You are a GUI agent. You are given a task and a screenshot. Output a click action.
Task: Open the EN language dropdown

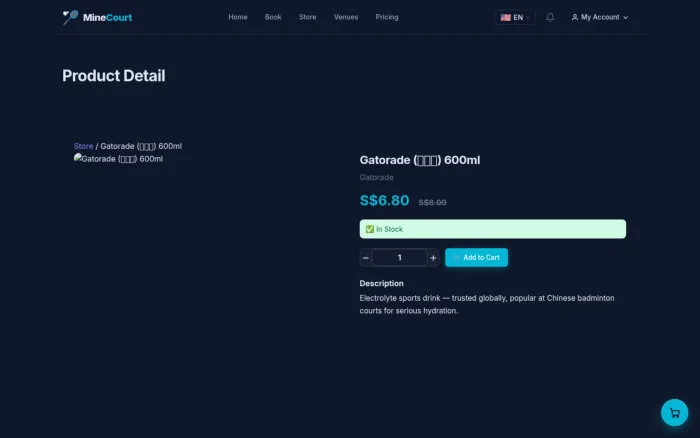pos(515,17)
